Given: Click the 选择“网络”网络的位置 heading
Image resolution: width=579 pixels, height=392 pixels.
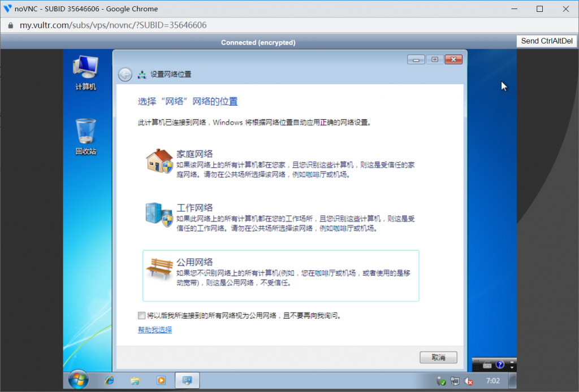Looking at the screenshot, I should (x=188, y=102).
